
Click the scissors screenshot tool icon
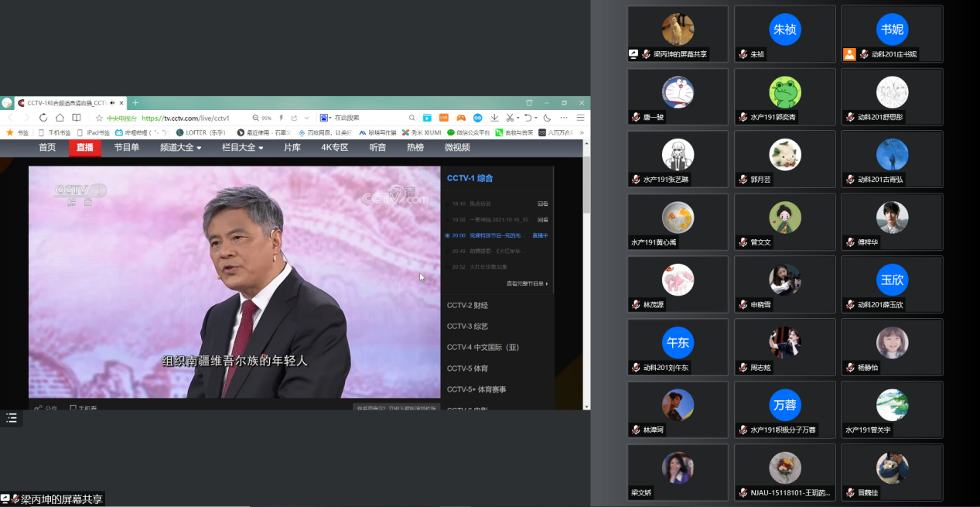click(x=509, y=118)
